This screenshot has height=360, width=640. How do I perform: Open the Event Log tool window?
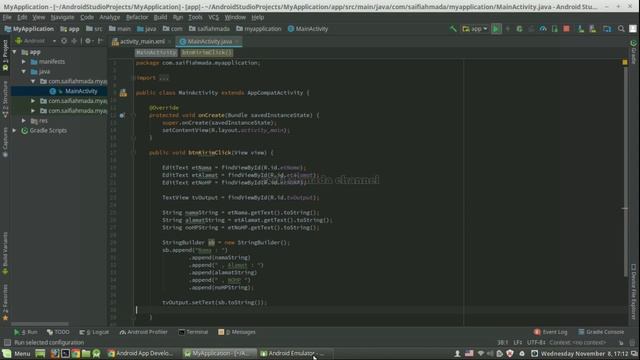coord(551,332)
